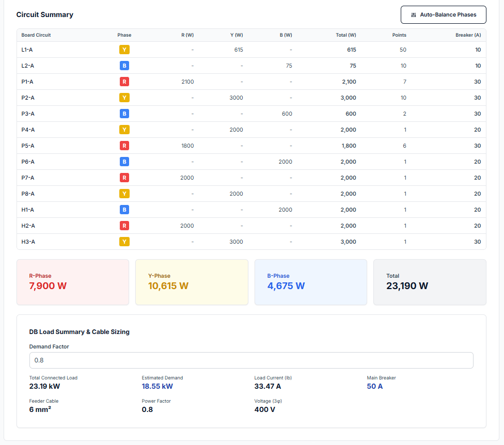Image resolution: width=504 pixels, height=445 pixels.
Task: Select the B phase badge on P3-A
Action: [x=124, y=114]
